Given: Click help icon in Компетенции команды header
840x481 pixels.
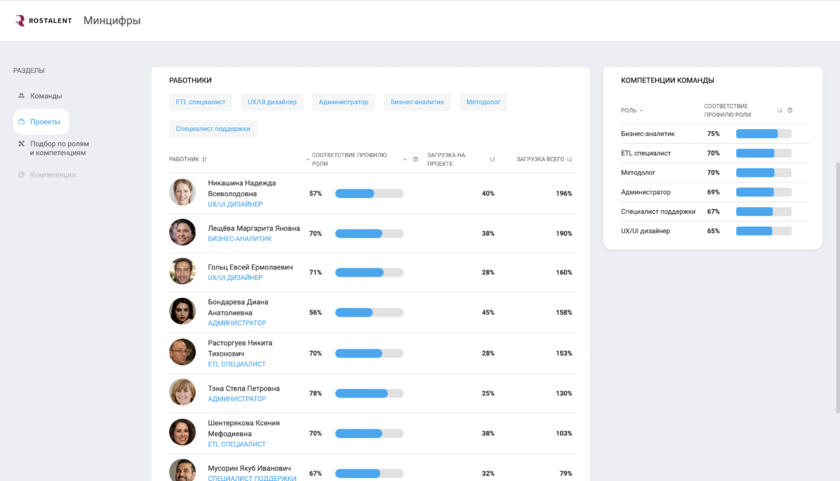Looking at the screenshot, I should (x=790, y=110).
